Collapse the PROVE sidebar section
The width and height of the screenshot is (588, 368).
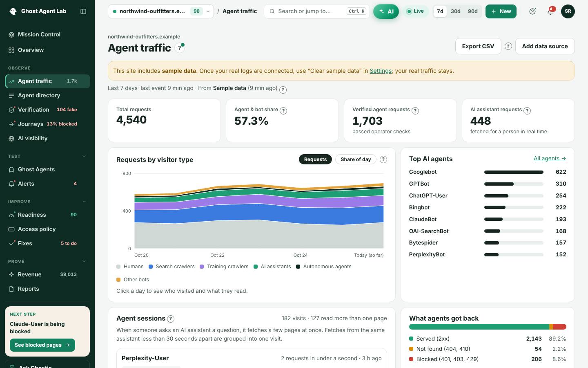(x=84, y=261)
